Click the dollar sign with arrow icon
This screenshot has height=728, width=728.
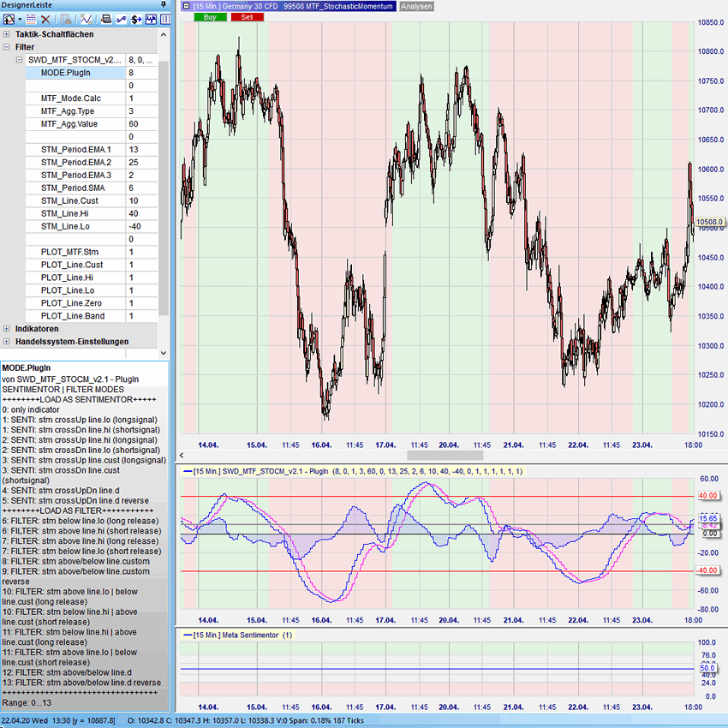tap(136, 19)
